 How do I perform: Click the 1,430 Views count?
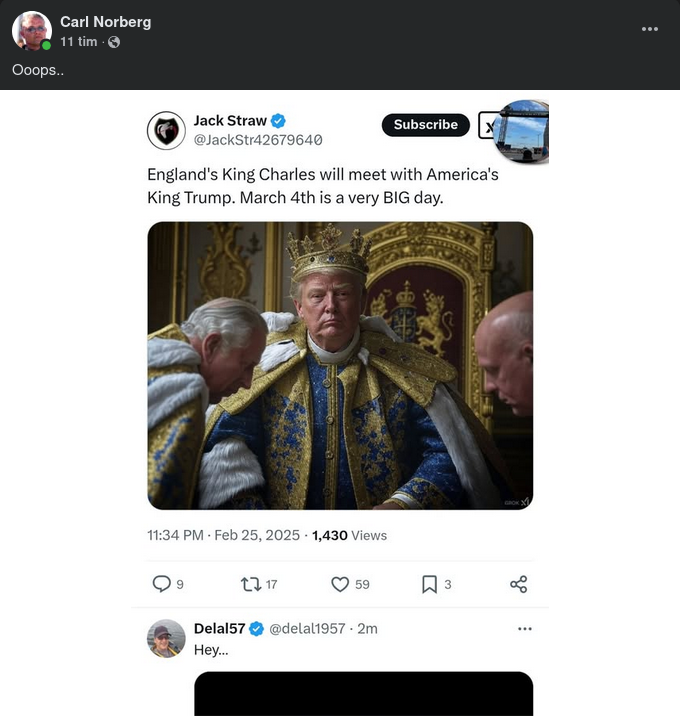(x=349, y=535)
